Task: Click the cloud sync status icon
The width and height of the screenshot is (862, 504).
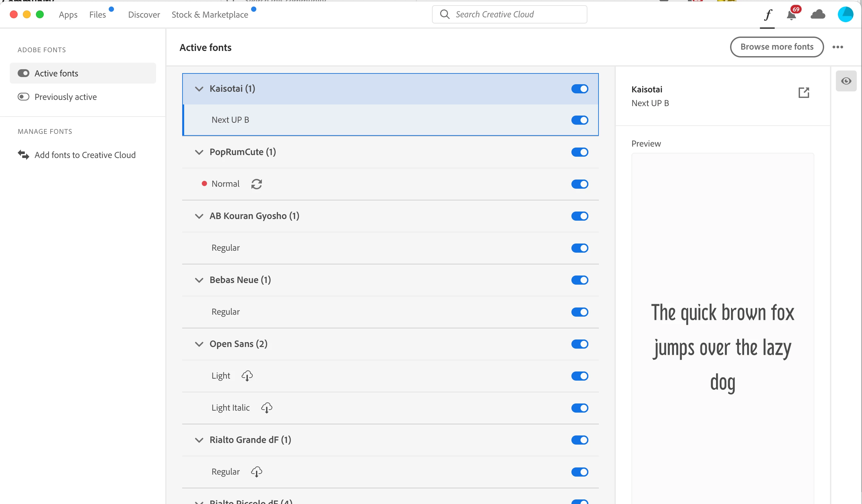Action: click(818, 15)
